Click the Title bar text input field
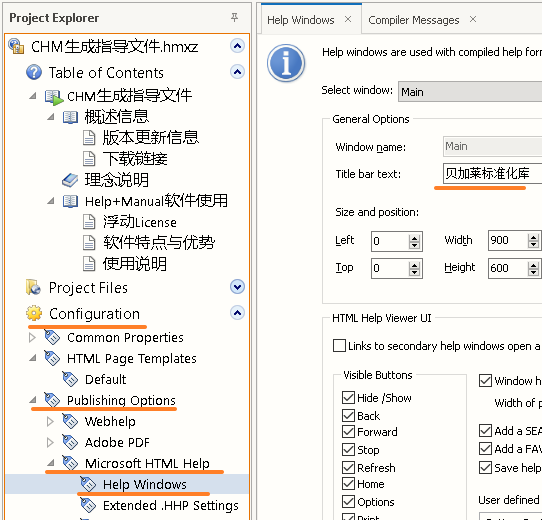The height and width of the screenshot is (520, 542). [492, 173]
